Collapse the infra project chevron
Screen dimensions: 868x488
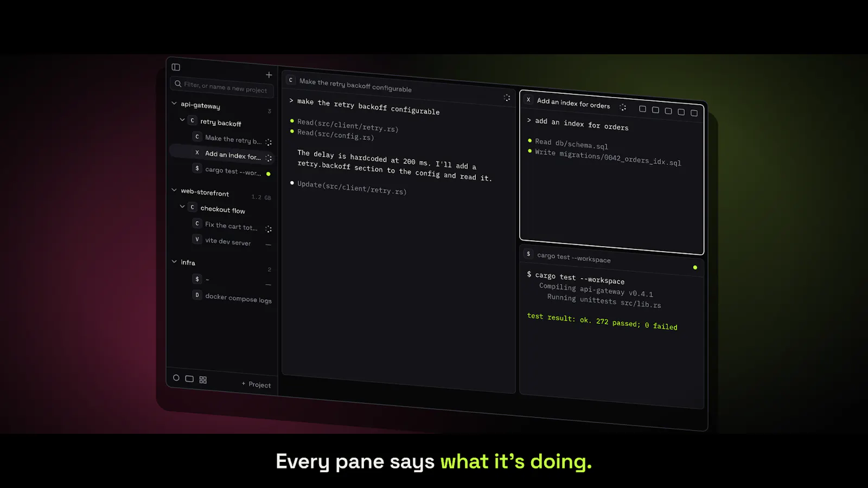tap(174, 261)
